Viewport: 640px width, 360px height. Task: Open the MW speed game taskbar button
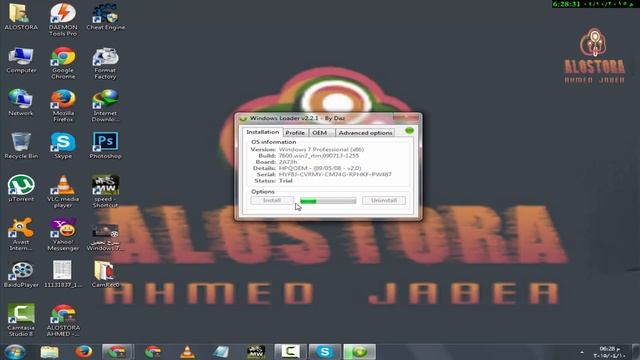pyautogui.click(x=256, y=352)
